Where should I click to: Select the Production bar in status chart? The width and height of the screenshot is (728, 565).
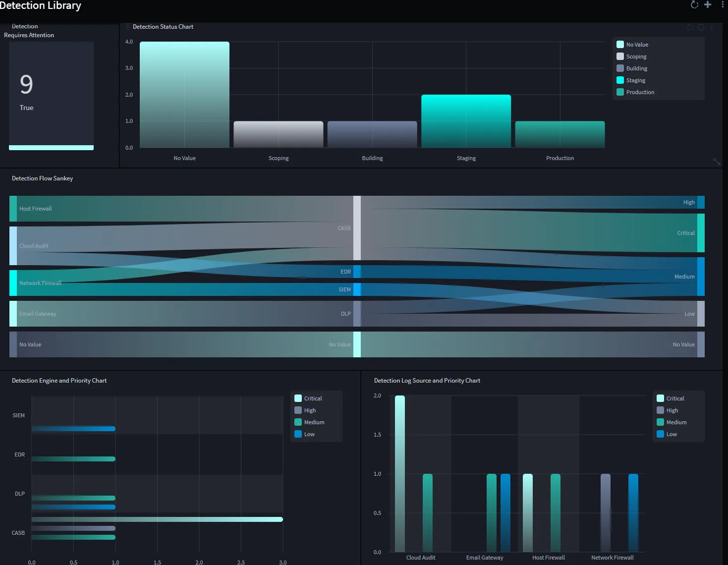point(560,134)
